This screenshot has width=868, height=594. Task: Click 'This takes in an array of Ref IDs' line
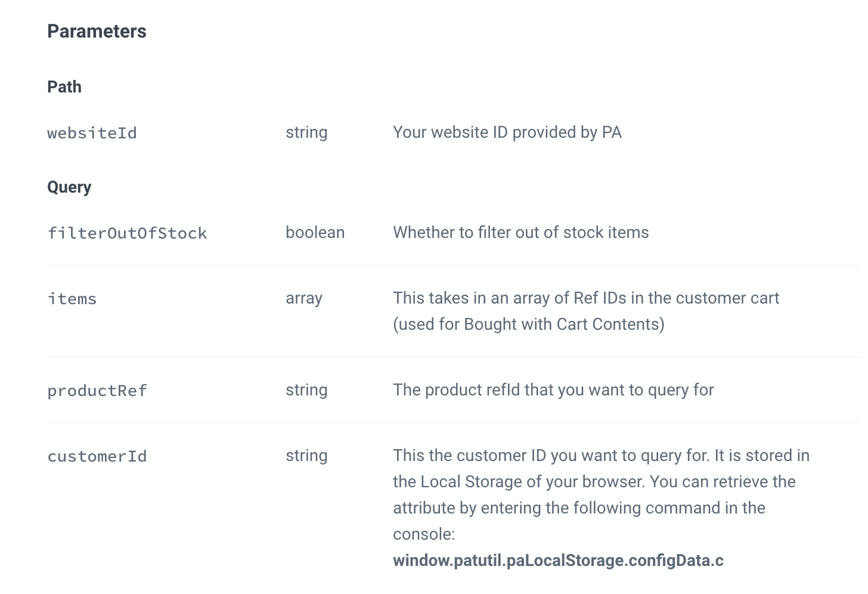(x=585, y=298)
